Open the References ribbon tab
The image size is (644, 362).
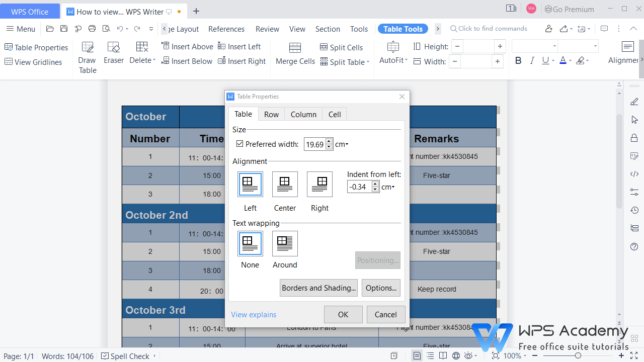pyautogui.click(x=226, y=29)
